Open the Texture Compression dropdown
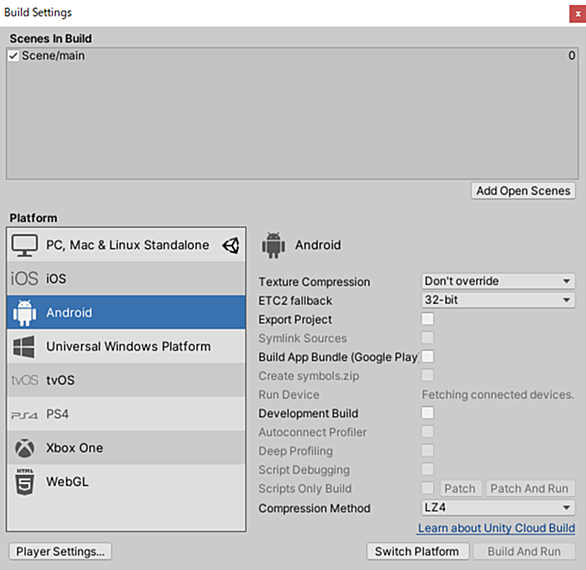This screenshot has width=586, height=570. point(498,281)
